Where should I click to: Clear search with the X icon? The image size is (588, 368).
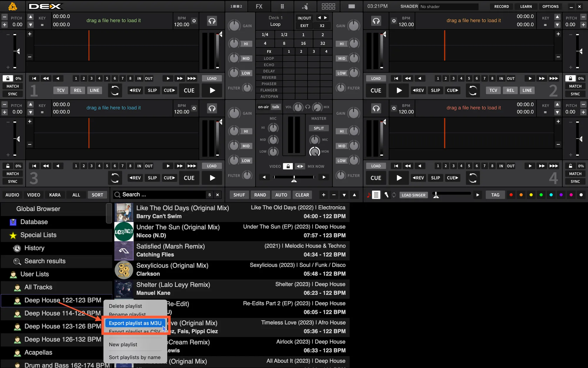tap(218, 195)
